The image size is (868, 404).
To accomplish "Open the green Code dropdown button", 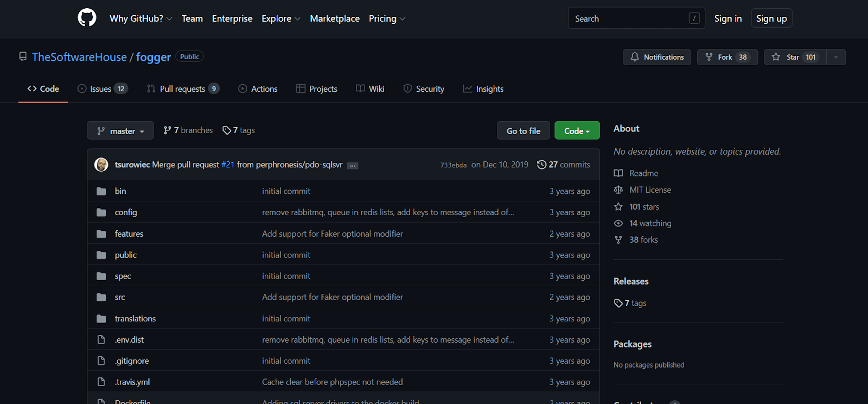I will [577, 131].
